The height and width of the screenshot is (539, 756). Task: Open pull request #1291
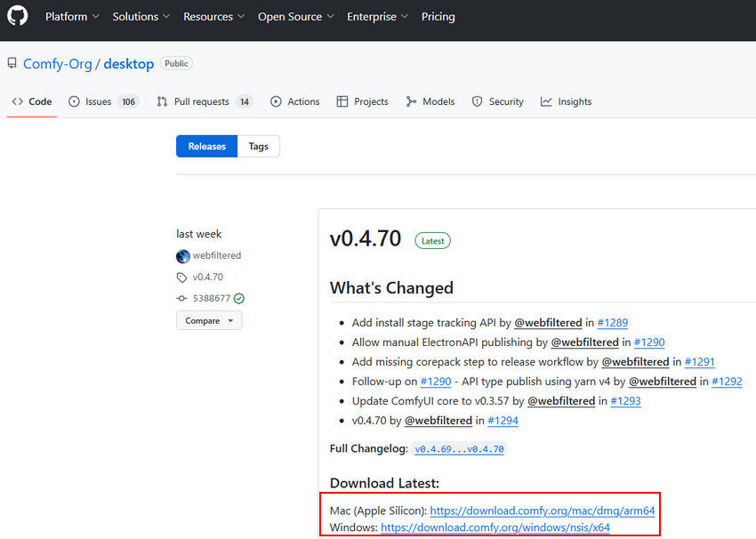click(700, 362)
